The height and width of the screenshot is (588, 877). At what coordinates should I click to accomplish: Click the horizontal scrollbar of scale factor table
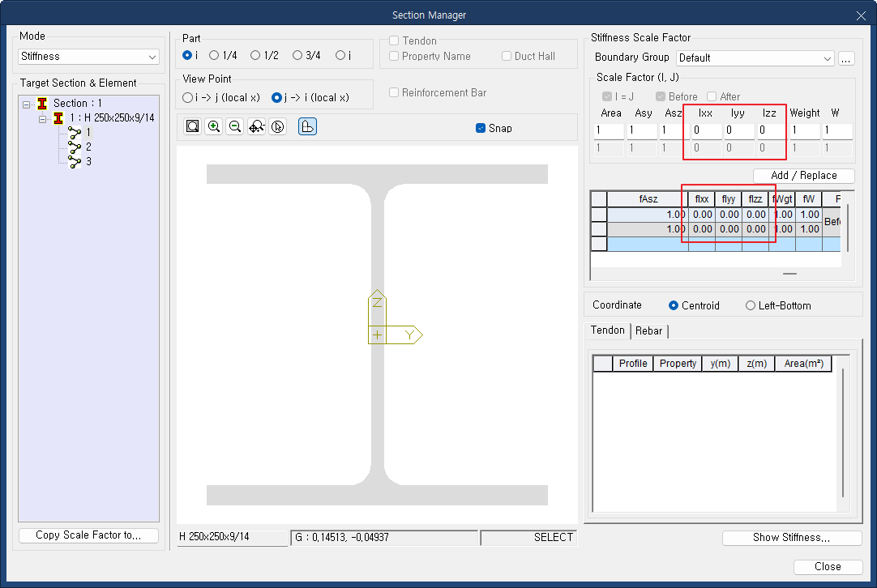pyautogui.click(x=789, y=274)
